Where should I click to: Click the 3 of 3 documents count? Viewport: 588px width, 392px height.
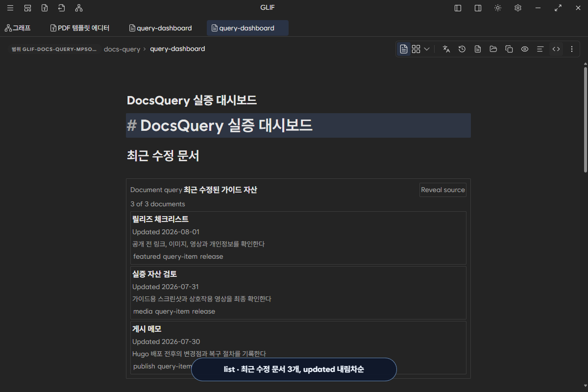click(158, 204)
